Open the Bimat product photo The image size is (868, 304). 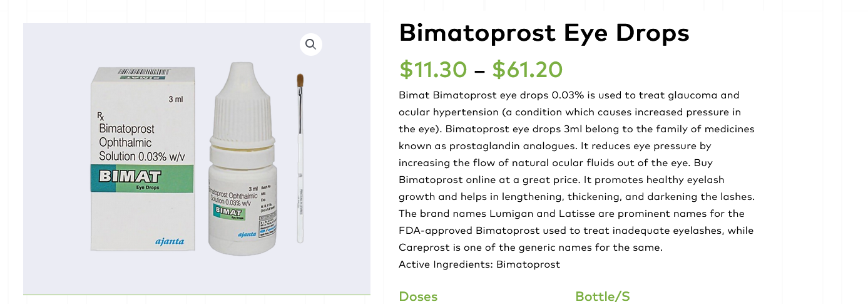(197, 159)
